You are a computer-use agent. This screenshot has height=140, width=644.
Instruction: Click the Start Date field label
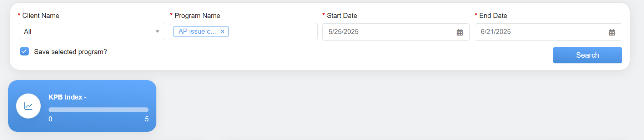point(342,15)
